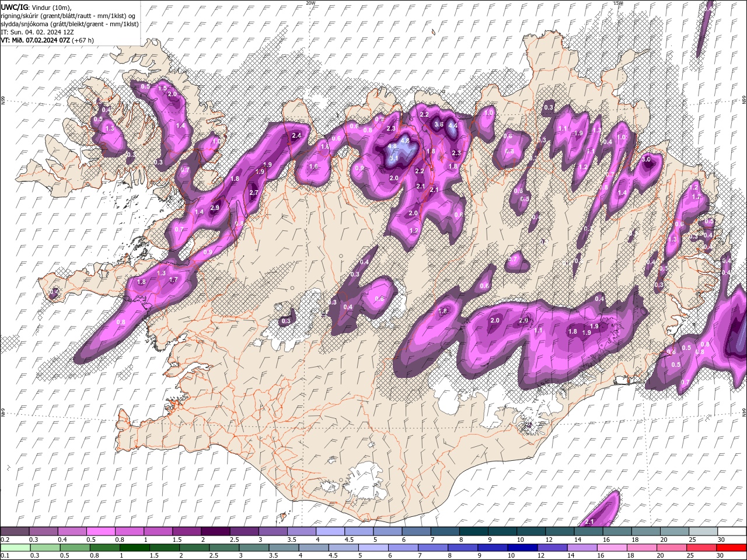Select the 'rigning/skúrir' legend description line
This screenshot has height=560, width=747.
(69, 16)
